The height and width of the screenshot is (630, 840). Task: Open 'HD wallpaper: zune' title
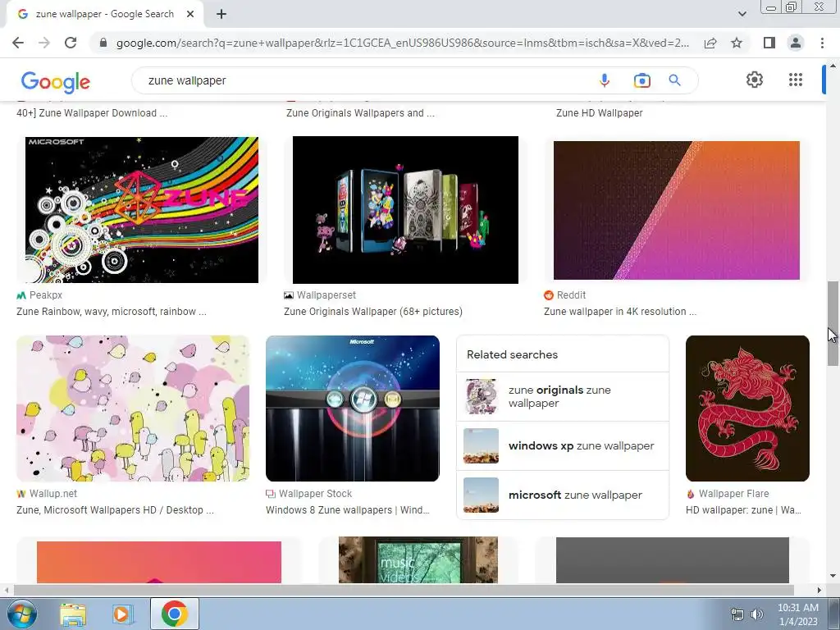click(743, 510)
